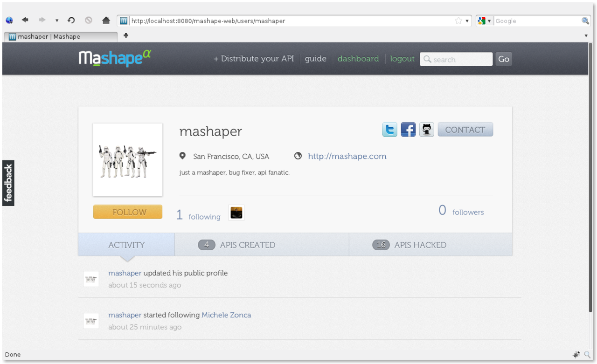Open the http://mashape.com link
Screen dimensions: 597x364
coord(347,156)
